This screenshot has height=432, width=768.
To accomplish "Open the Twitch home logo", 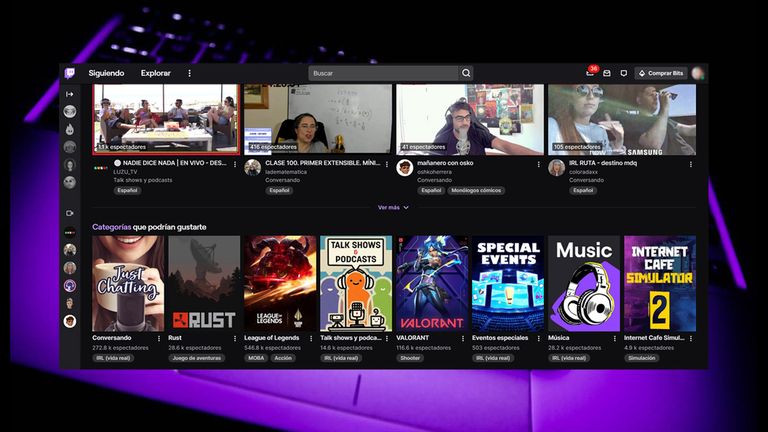I will tap(70, 73).
